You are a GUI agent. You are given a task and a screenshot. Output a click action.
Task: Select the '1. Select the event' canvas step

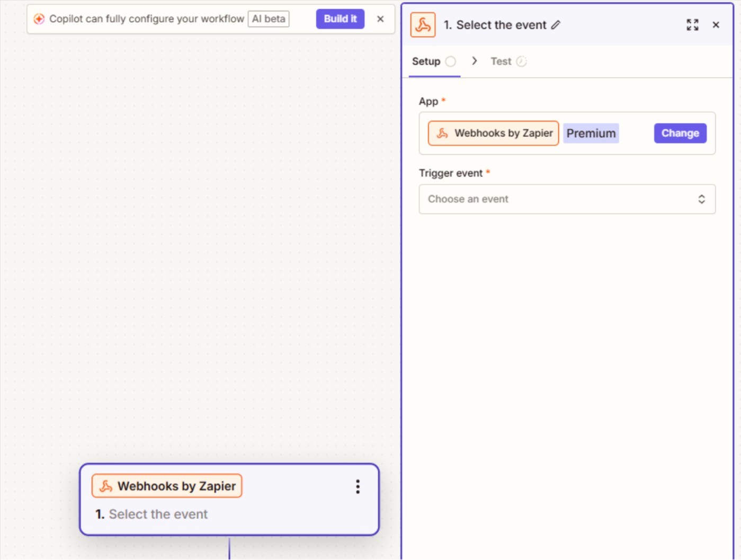[229, 500]
